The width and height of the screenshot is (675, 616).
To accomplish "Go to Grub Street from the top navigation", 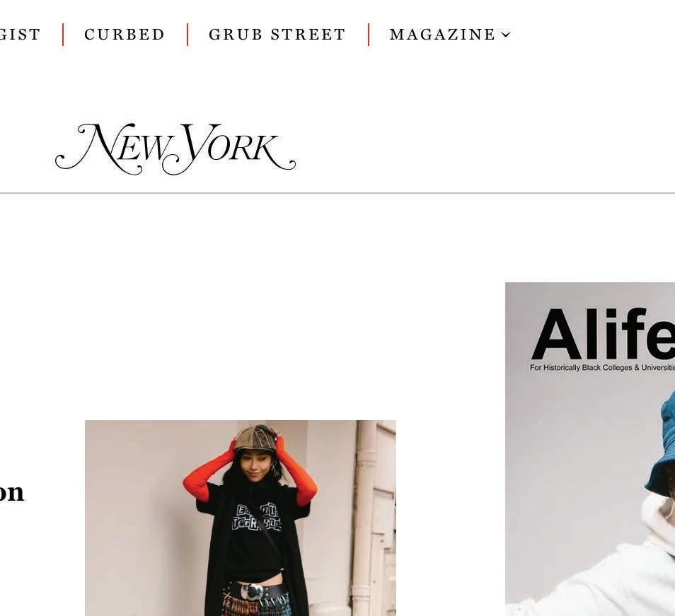I will click(x=277, y=35).
